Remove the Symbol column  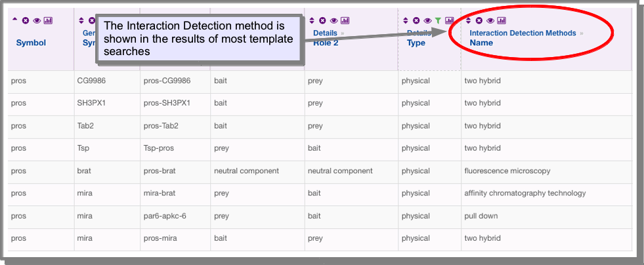pyautogui.click(x=26, y=20)
